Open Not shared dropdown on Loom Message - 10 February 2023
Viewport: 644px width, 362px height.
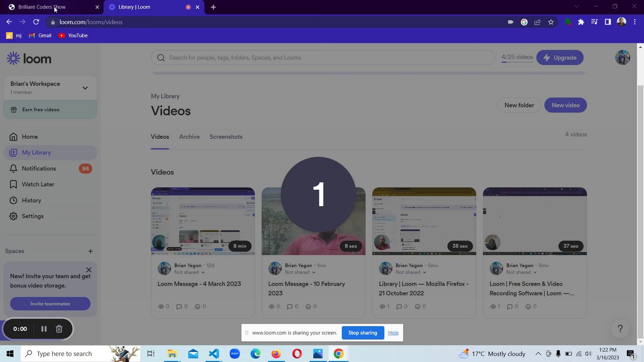(x=300, y=273)
